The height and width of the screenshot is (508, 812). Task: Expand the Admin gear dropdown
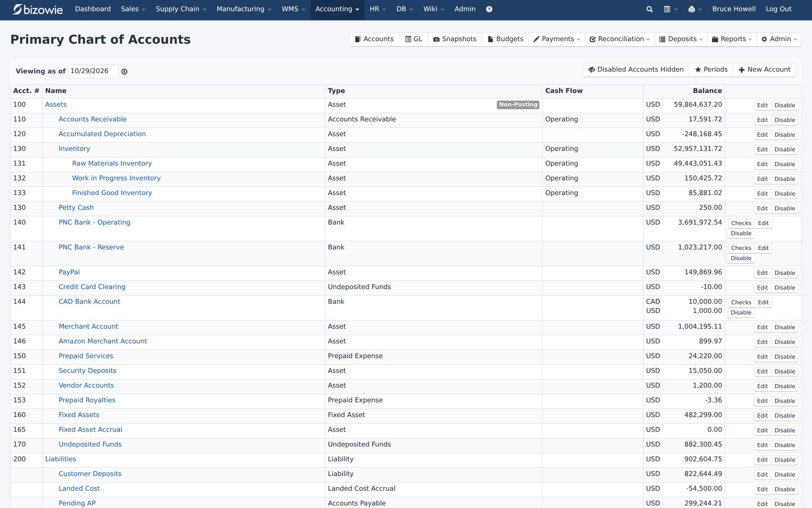(779, 39)
